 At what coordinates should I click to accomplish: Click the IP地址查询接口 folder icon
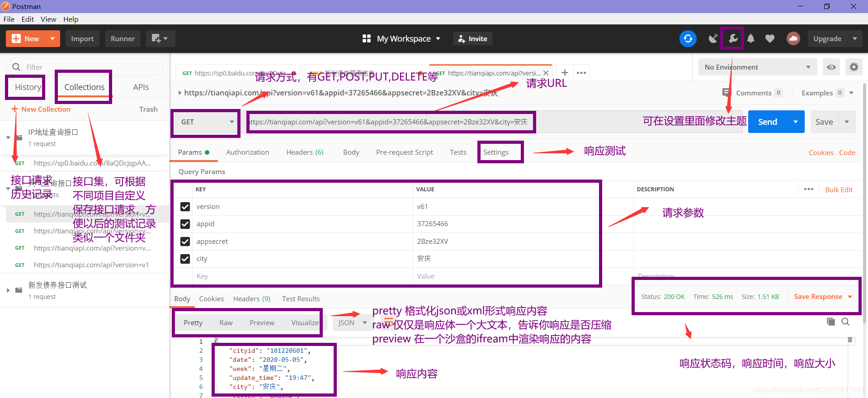point(19,137)
